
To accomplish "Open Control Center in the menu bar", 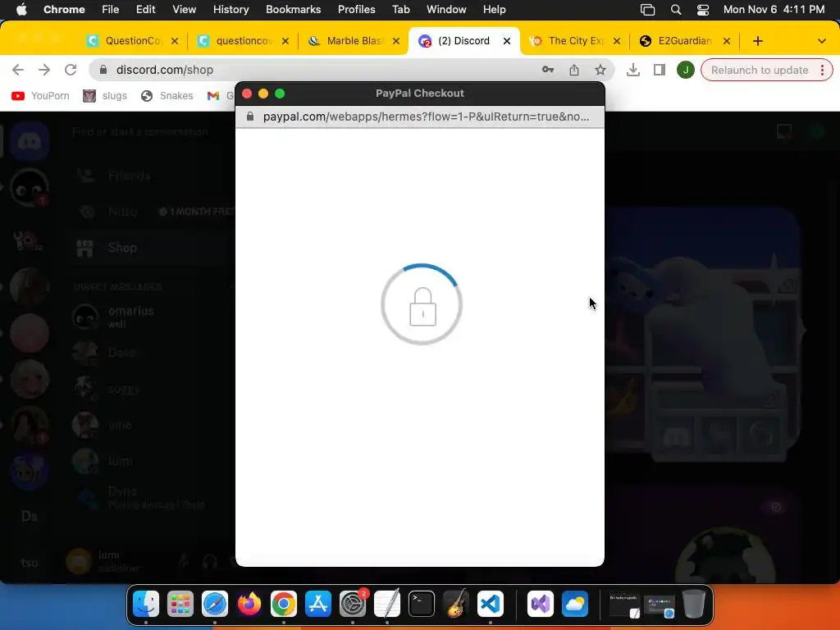I will coord(703,10).
